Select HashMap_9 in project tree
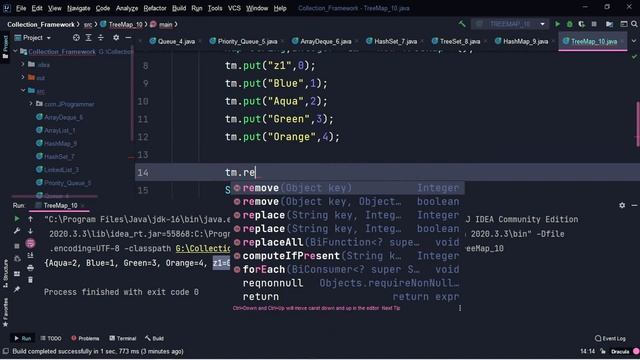 60,144
